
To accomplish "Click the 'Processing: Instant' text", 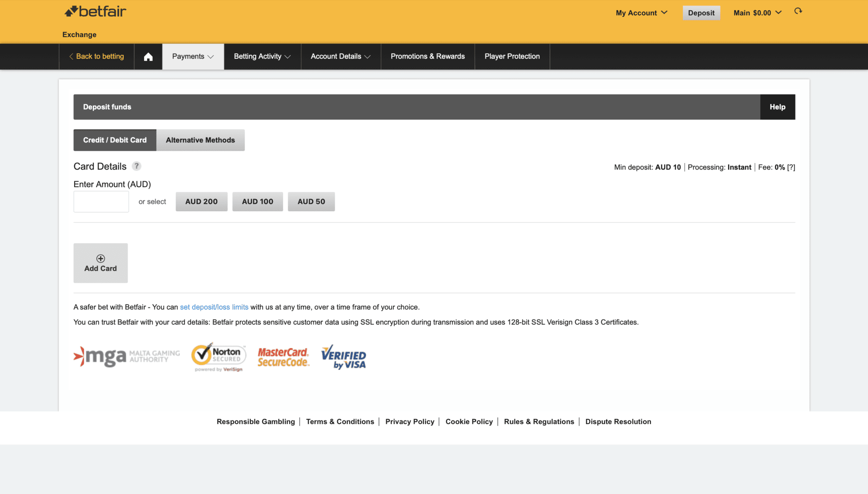I will [720, 167].
